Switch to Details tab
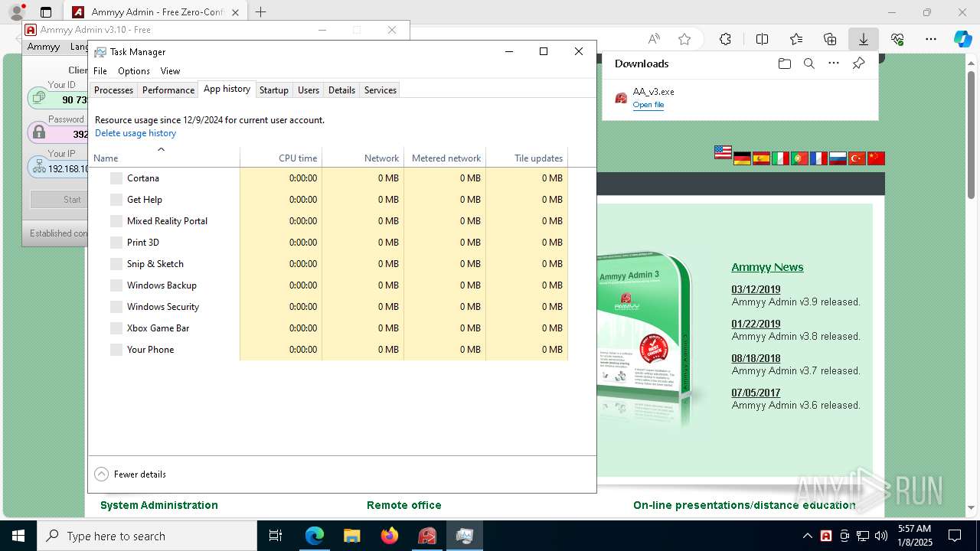This screenshot has height=551, width=980. coord(341,90)
